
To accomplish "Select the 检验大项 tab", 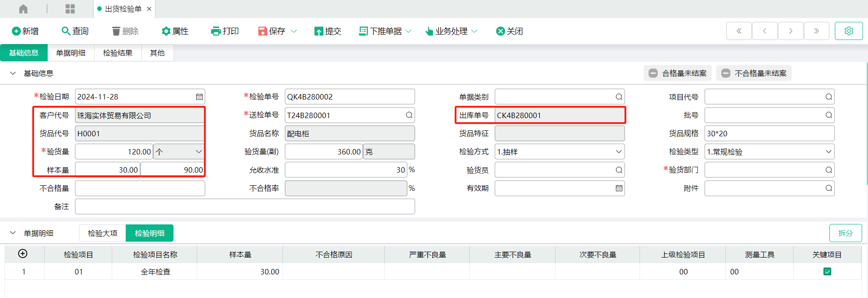I will (103, 233).
